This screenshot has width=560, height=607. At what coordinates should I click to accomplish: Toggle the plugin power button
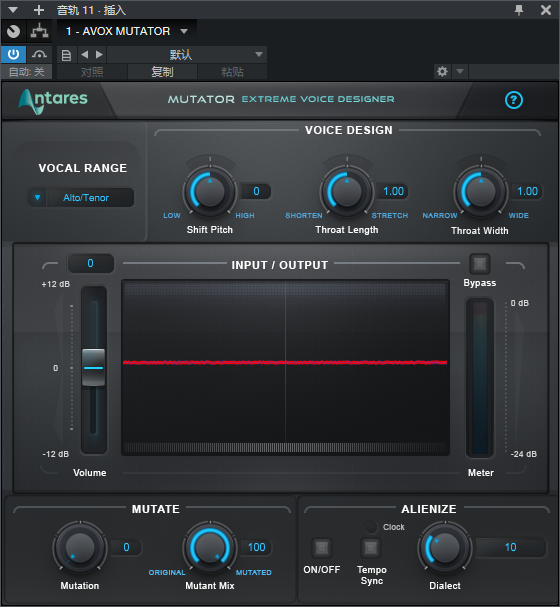(14, 54)
